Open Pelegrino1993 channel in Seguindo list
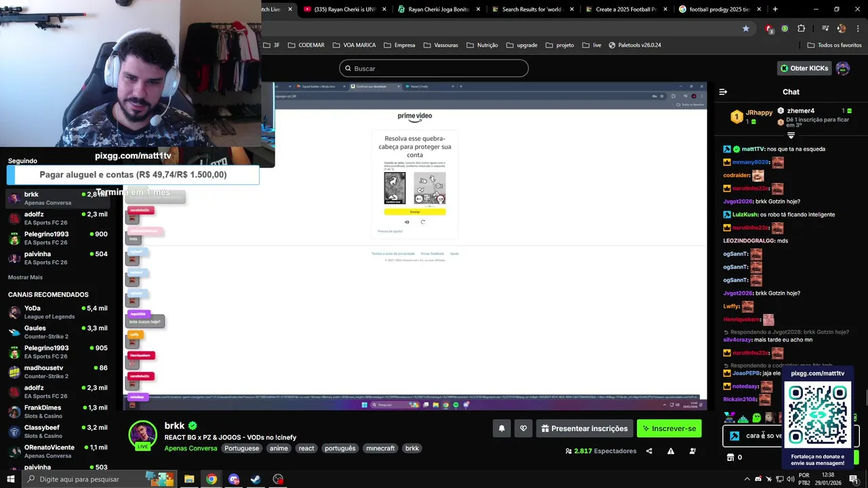The image size is (868, 488). [58, 238]
